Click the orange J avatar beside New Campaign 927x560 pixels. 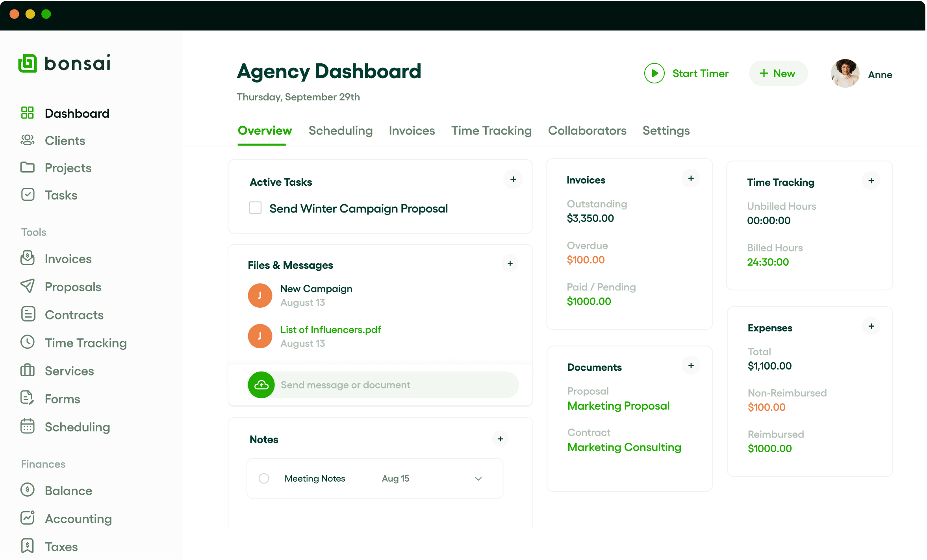pos(260,296)
